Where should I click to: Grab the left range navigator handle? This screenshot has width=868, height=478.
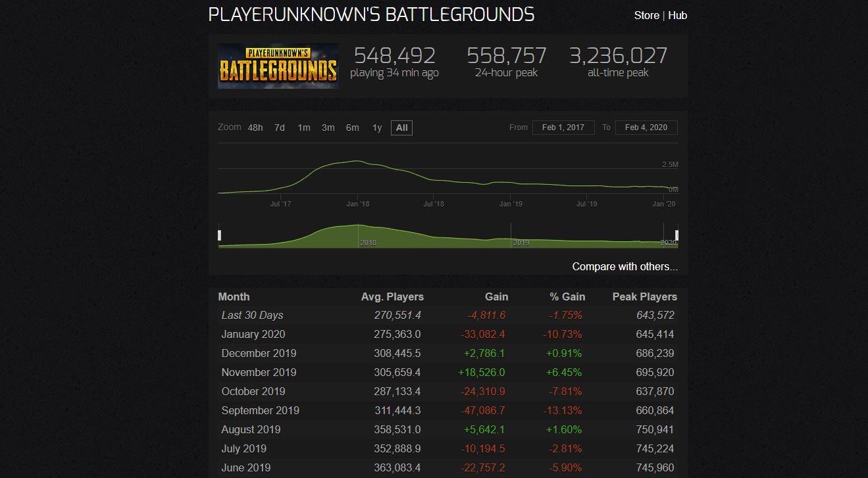point(220,235)
